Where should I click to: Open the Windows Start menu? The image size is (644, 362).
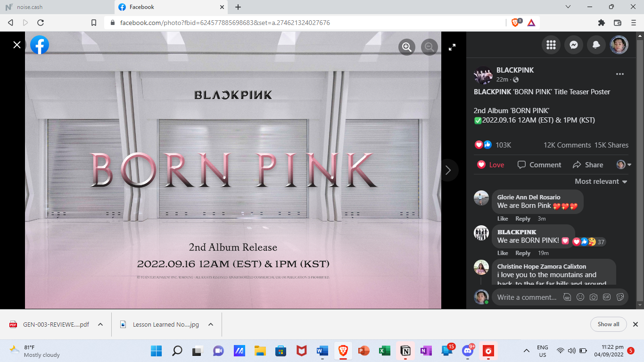(156, 351)
